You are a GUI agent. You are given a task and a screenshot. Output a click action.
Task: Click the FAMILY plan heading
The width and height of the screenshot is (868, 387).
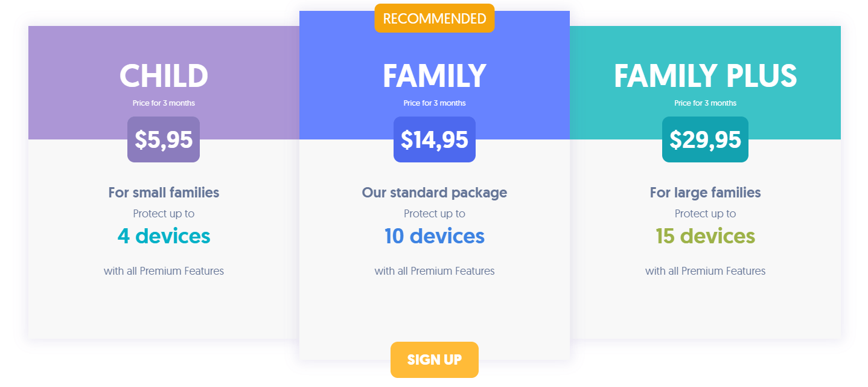(435, 76)
